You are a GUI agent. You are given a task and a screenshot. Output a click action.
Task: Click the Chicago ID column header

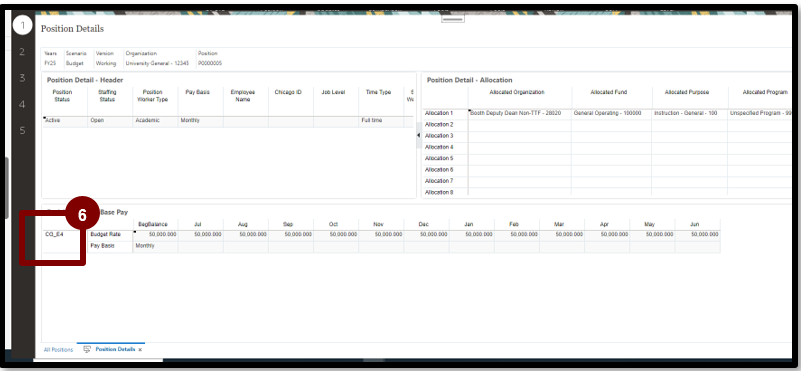[288, 92]
